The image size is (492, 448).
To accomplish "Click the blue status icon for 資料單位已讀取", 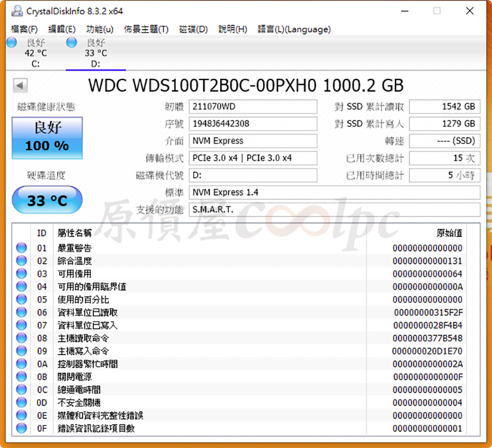I will coord(22,312).
